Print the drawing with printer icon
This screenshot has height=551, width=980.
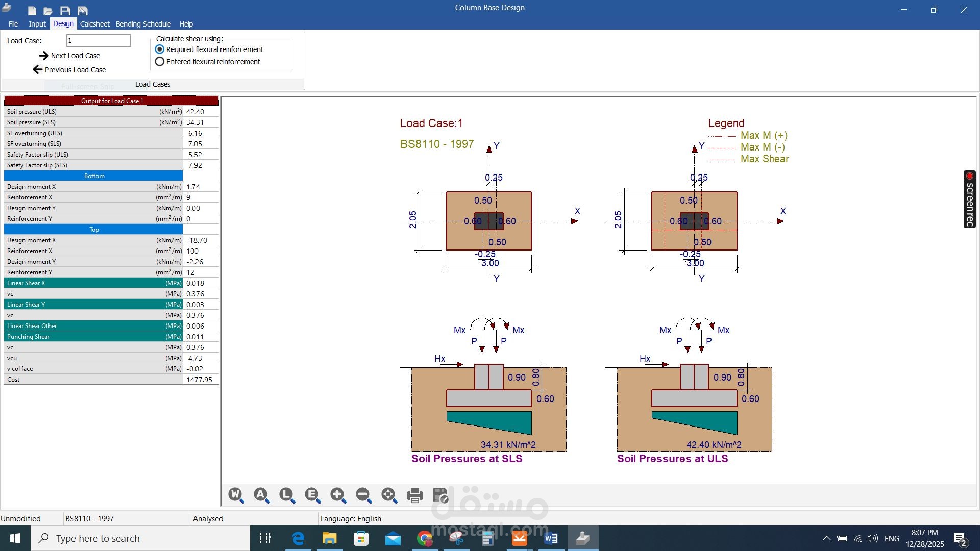[414, 495]
